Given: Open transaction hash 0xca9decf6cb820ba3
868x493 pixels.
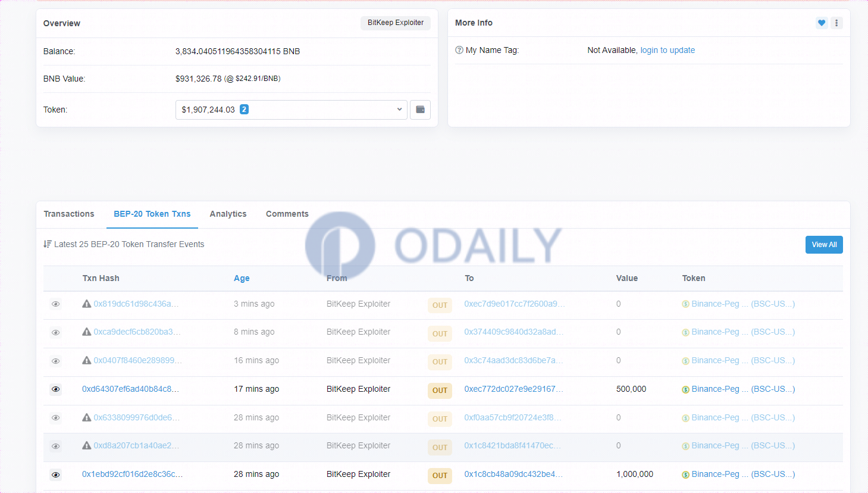Looking at the screenshot, I should pos(137,332).
